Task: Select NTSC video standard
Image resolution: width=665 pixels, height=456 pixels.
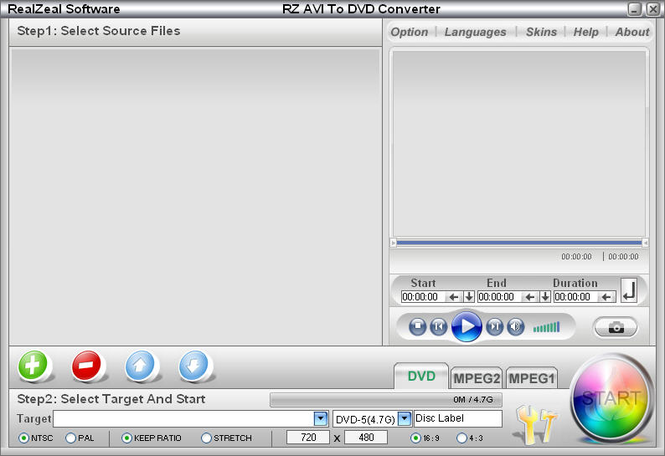Action: point(24,438)
